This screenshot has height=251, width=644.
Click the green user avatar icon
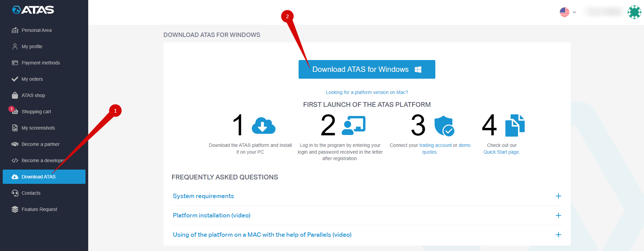pos(634,12)
